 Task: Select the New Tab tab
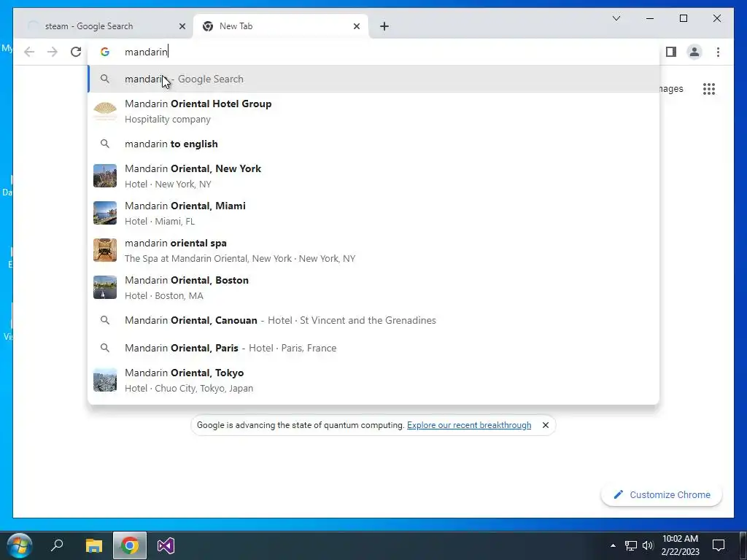pyautogui.click(x=281, y=26)
